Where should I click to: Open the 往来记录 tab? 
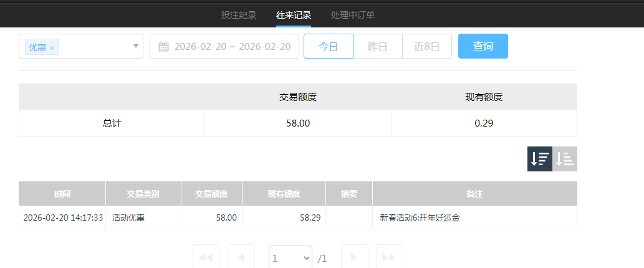click(294, 15)
